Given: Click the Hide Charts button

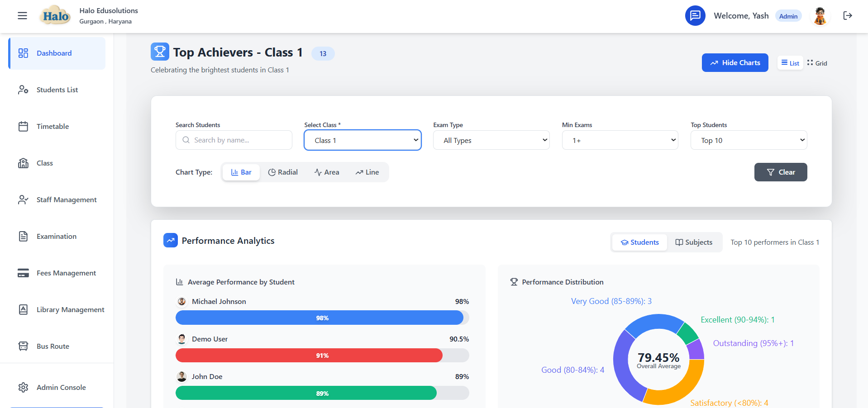Looking at the screenshot, I should tap(734, 62).
